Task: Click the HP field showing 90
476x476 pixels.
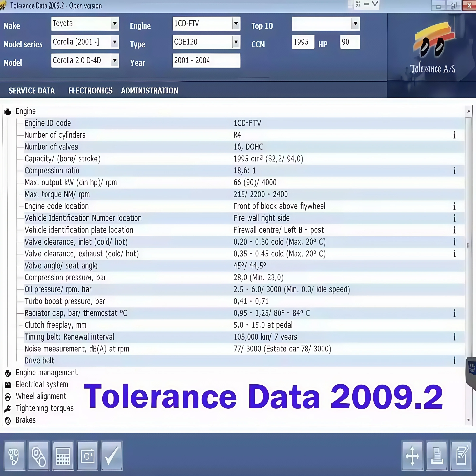Action: click(350, 42)
